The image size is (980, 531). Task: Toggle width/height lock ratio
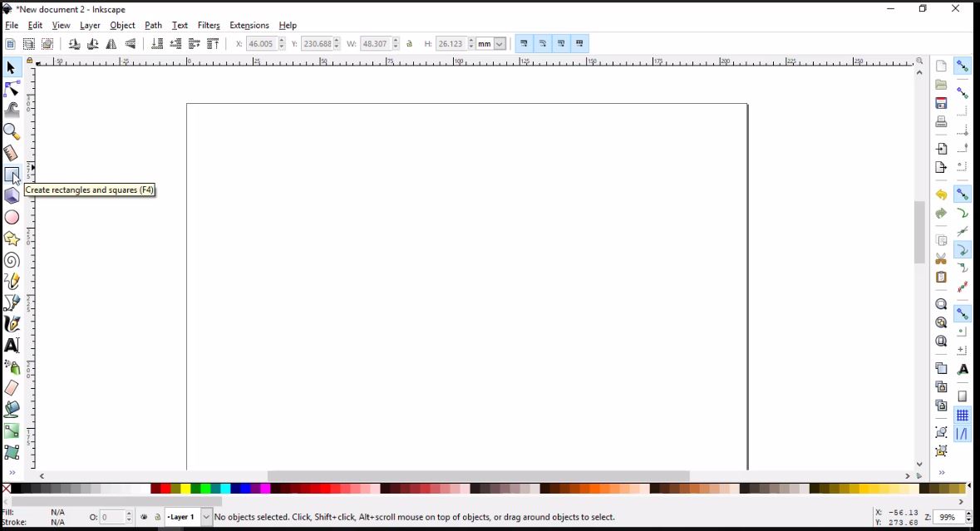pyautogui.click(x=410, y=44)
